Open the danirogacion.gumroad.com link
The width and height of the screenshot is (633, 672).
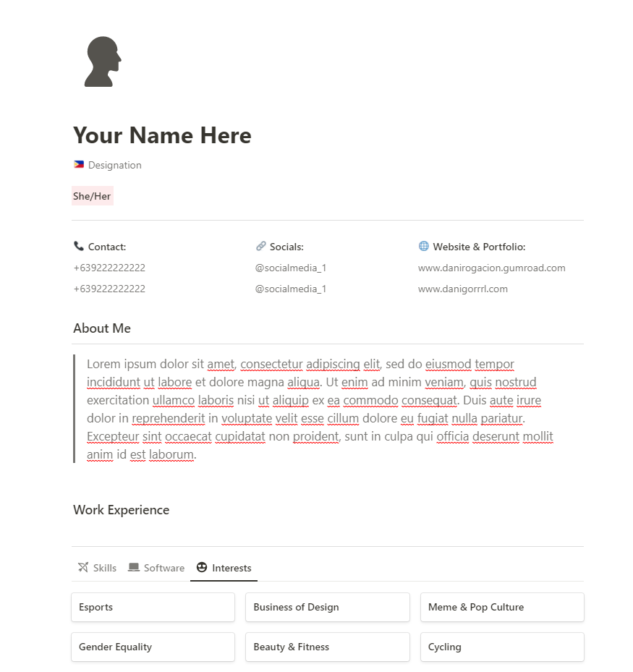491,268
